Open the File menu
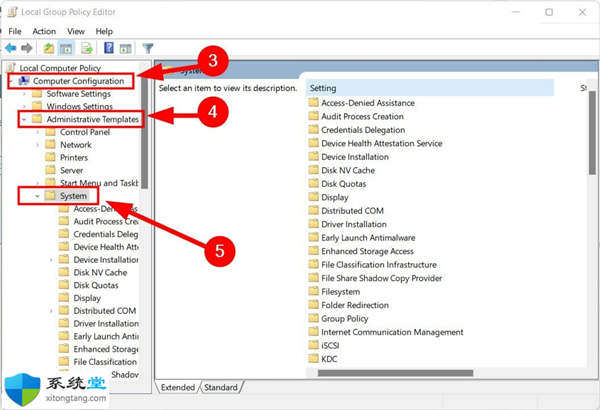 click(x=15, y=31)
